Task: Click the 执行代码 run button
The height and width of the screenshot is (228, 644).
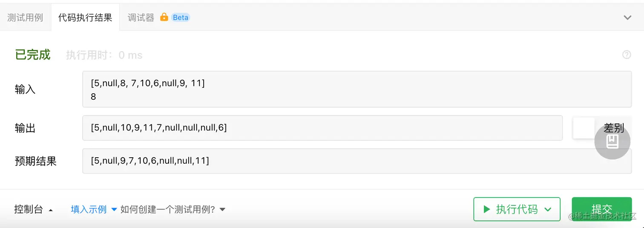Action: point(517,209)
